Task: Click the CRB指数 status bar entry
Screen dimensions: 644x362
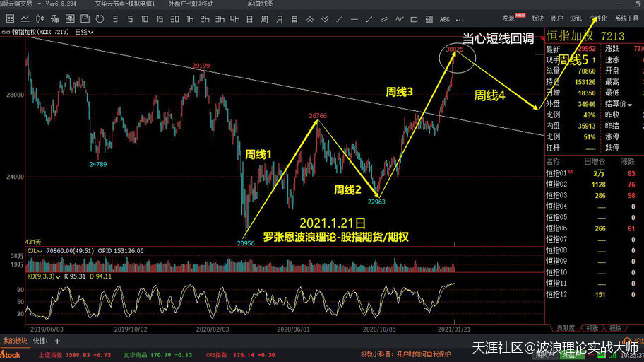Action: [x=241, y=355]
